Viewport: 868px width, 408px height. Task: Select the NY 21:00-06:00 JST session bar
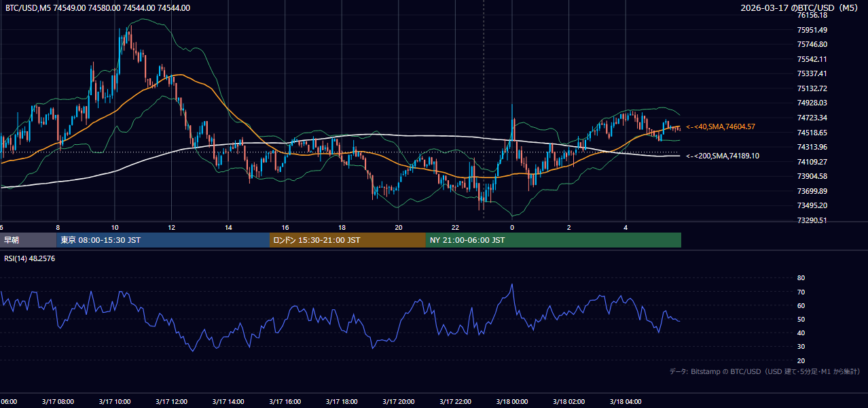[554, 240]
